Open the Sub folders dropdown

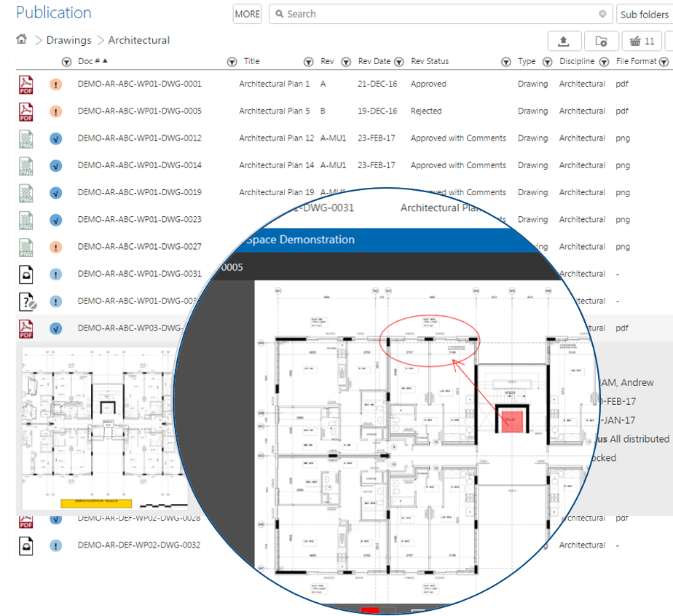644,14
